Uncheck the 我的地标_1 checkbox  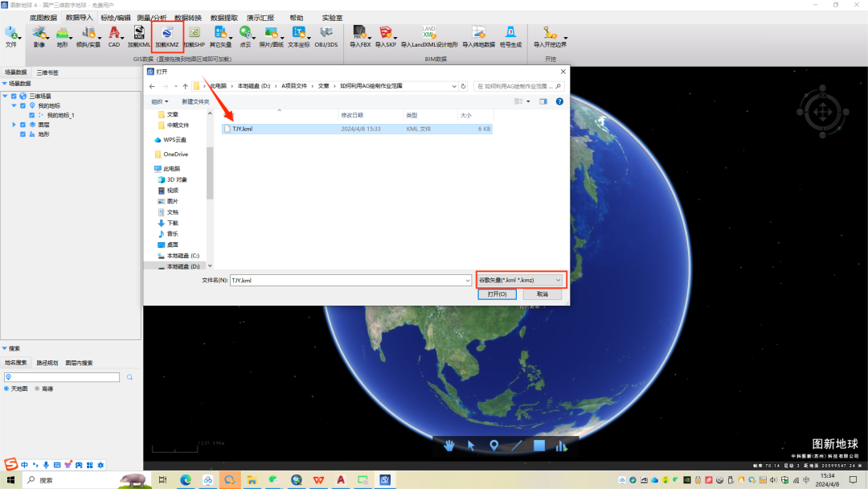[31, 115]
